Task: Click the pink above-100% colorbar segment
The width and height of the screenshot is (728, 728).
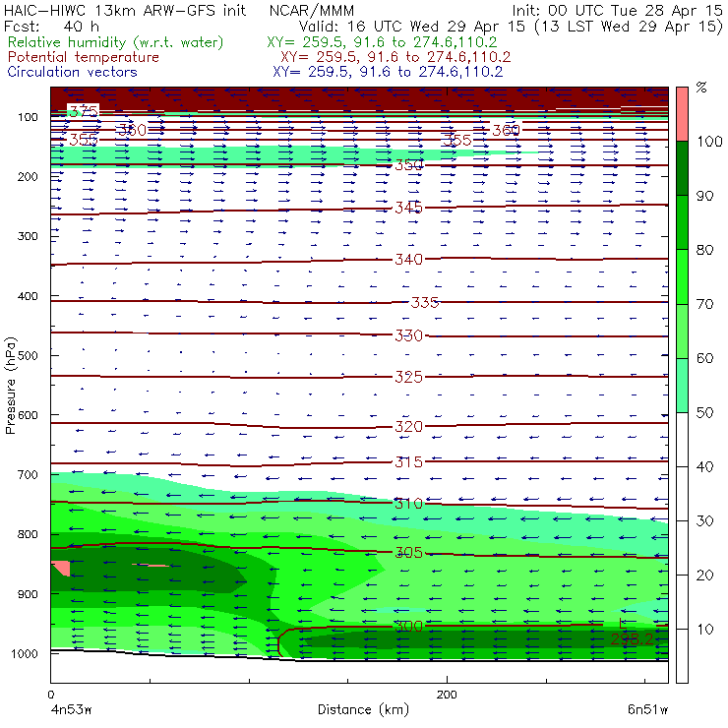Action: (682, 114)
